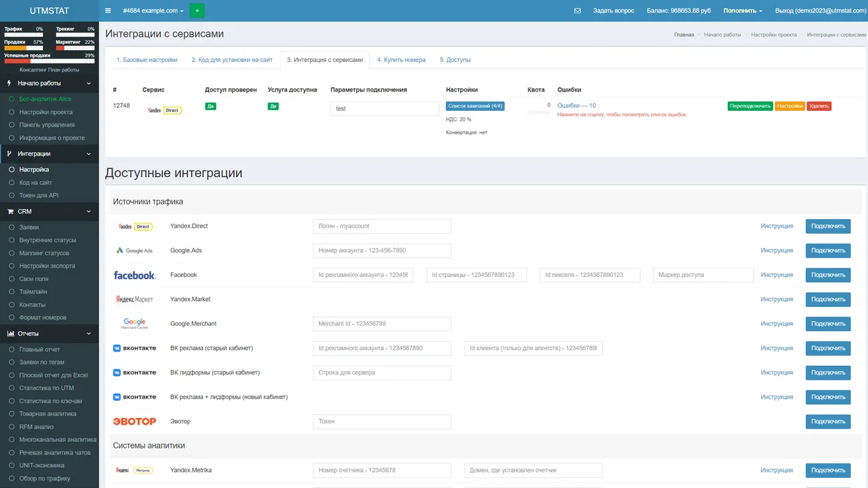Click the Google Merchant Center logo
The height and width of the screenshot is (488, 868).
click(x=134, y=324)
